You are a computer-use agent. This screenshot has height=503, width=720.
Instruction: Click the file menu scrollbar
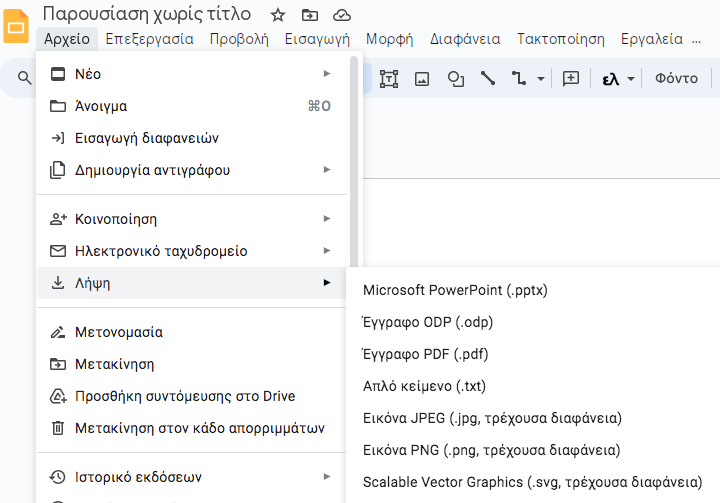(354, 161)
